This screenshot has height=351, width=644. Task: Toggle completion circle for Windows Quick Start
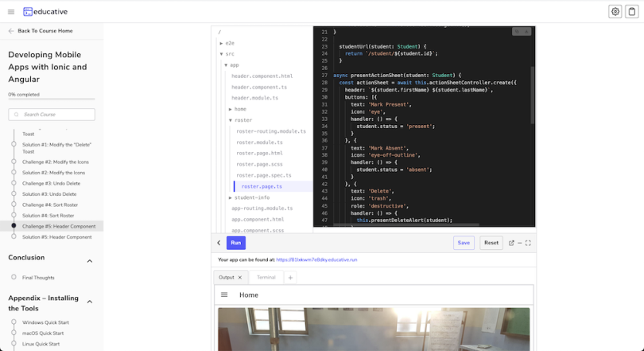(14, 322)
